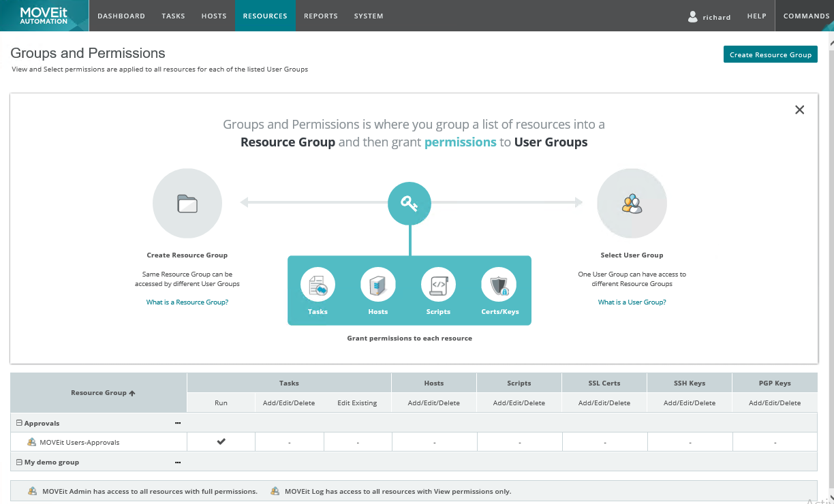Image resolution: width=834 pixels, height=504 pixels.
Task: Click the MOVEit Automation logo
Action: tap(44, 16)
